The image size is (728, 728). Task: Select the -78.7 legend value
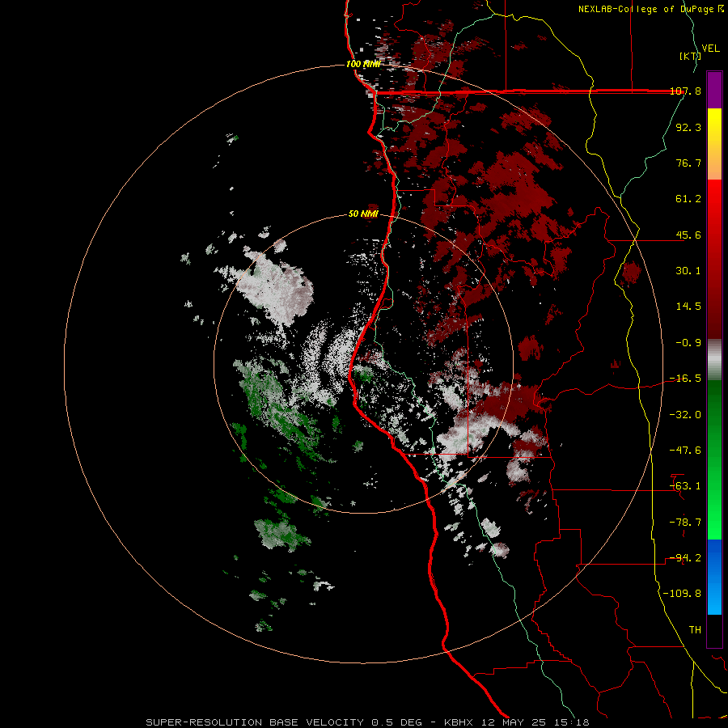point(685,523)
